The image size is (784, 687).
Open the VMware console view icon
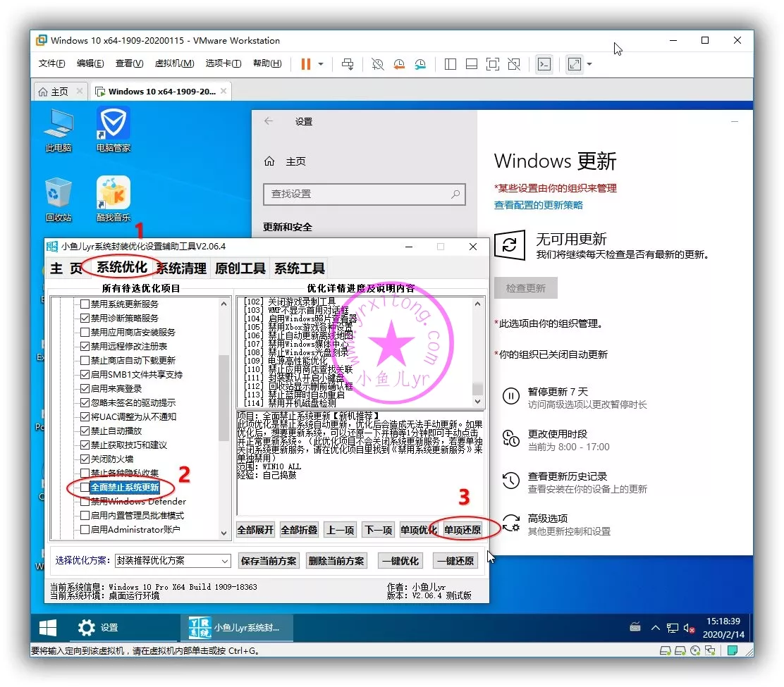tap(544, 64)
